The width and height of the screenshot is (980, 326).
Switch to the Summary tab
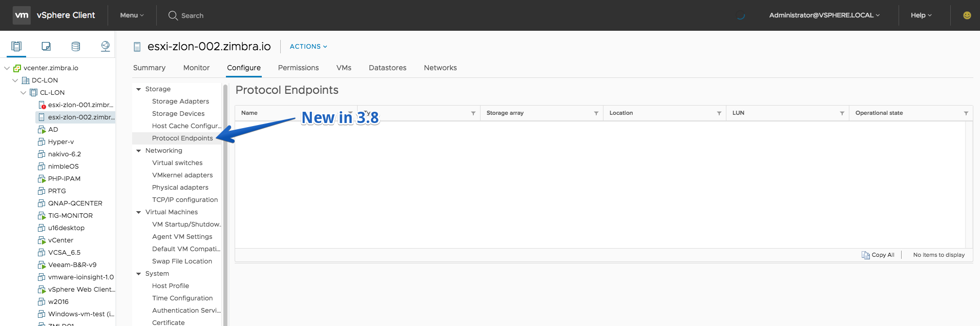pyautogui.click(x=149, y=68)
